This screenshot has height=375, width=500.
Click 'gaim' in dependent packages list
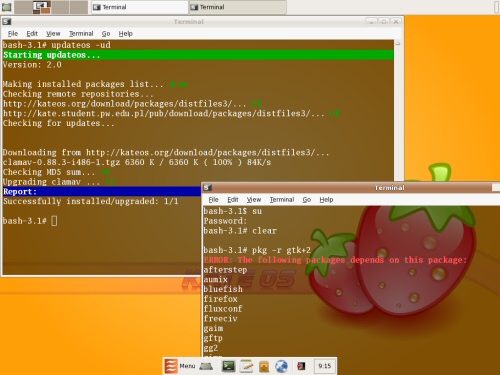tap(213, 328)
